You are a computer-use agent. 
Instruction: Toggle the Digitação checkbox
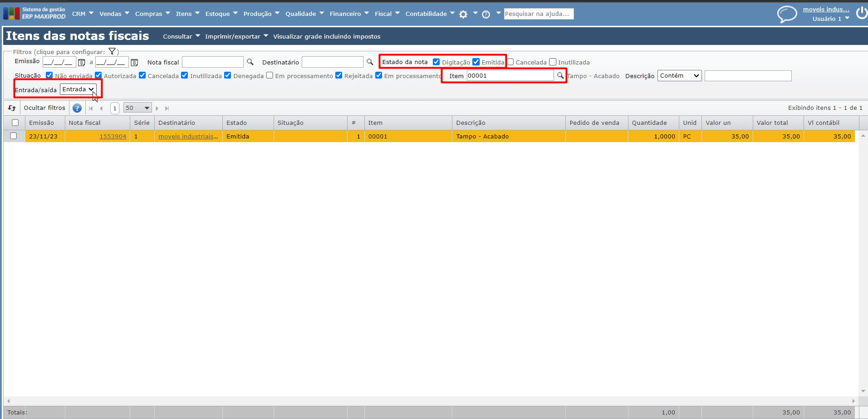[436, 62]
